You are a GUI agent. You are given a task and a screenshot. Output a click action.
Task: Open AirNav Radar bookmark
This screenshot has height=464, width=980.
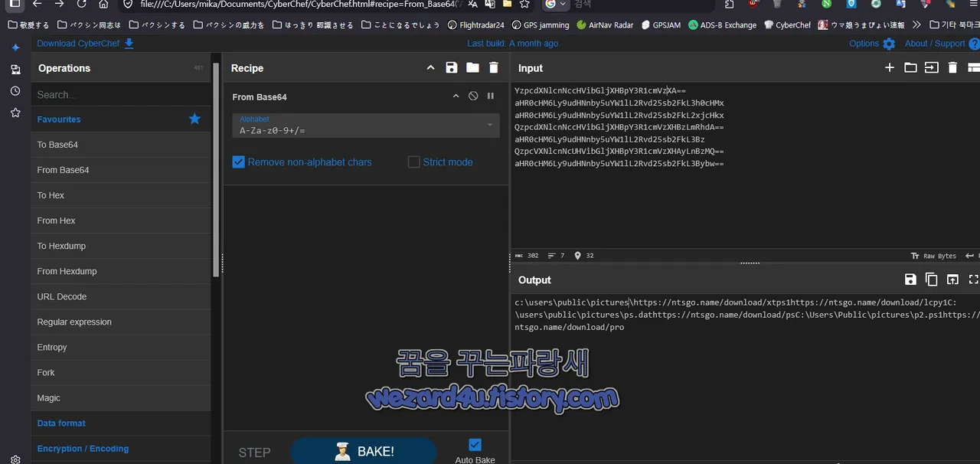[605, 25]
